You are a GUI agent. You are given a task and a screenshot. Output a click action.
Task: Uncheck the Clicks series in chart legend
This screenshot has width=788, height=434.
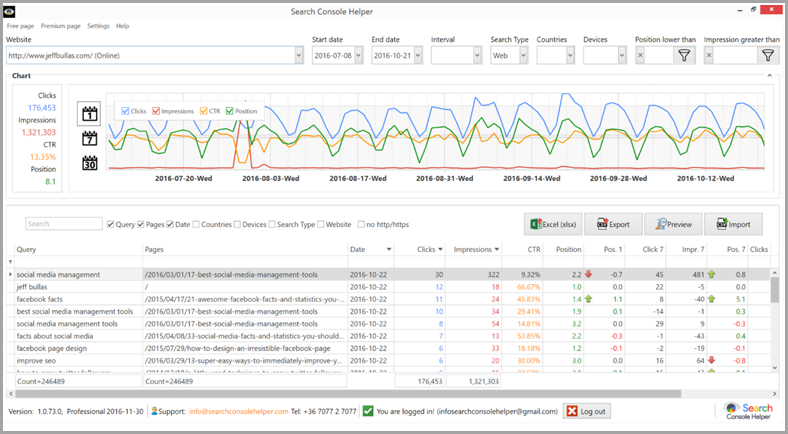click(126, 111)
